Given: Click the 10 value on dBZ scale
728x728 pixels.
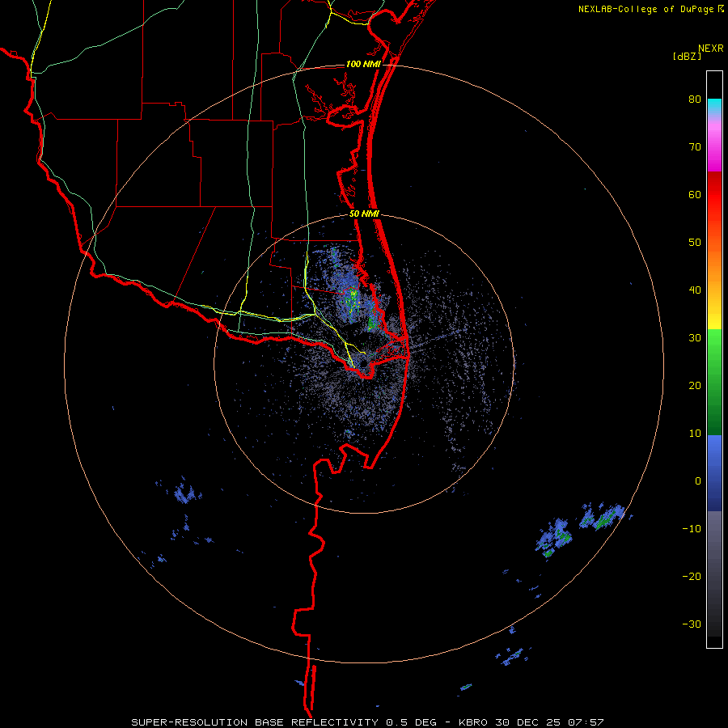Looking at the screenshot, I should pos(695,434).
